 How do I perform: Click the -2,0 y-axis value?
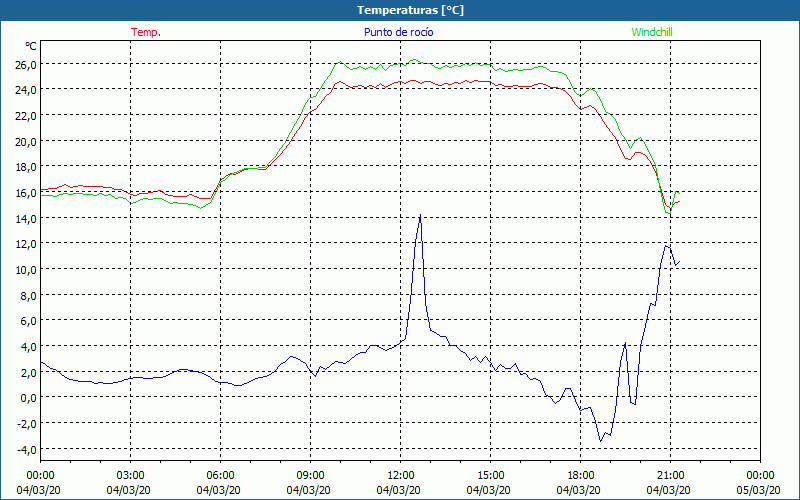coord(27,423)
